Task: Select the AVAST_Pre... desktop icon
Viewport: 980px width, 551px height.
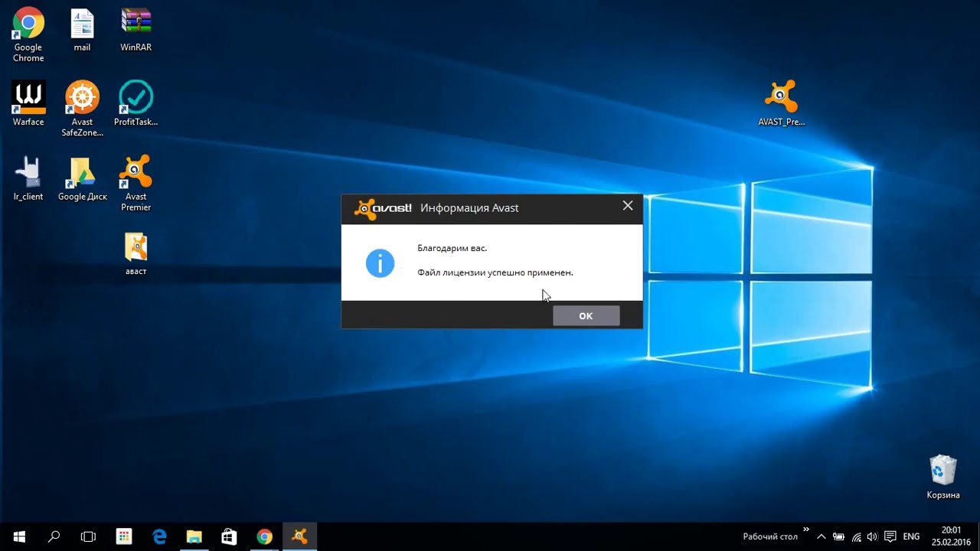Action: pyautogui.click(x=781, y=103)
